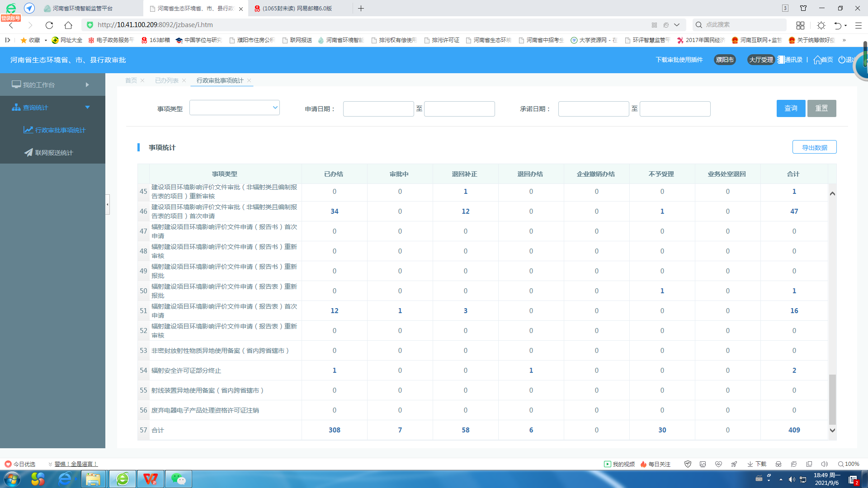
Task: Open the WPS taskbar icon
Action: (150, 479)
